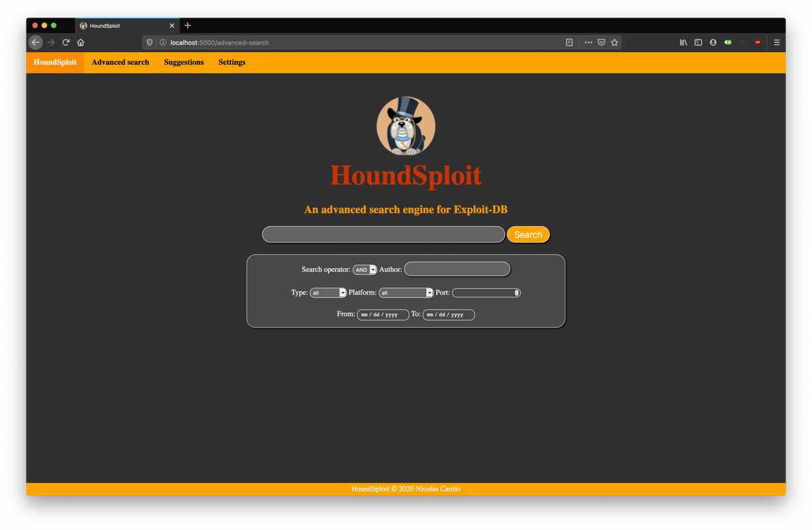Open the uBlock Origin extension icon
Image resolution: width=812 pixels, height=530 pixels.
point(758,42)
